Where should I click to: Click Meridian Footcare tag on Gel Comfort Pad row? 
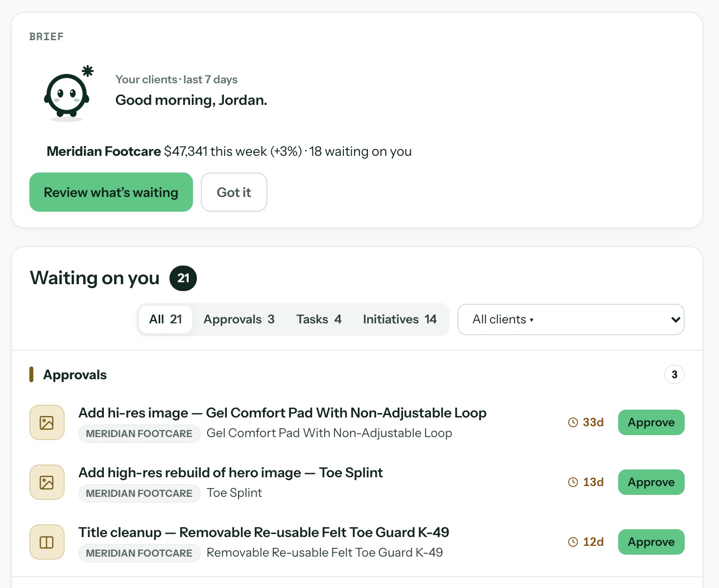pyautogui.click(x=139, y=434)
